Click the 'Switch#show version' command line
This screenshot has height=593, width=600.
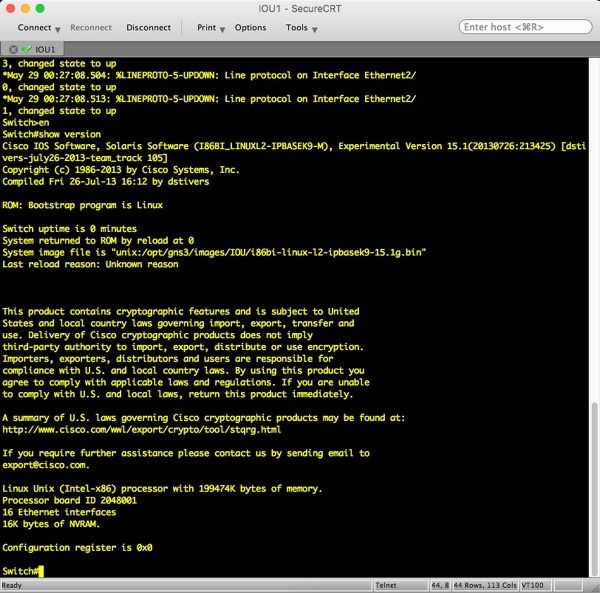(52, 134)
